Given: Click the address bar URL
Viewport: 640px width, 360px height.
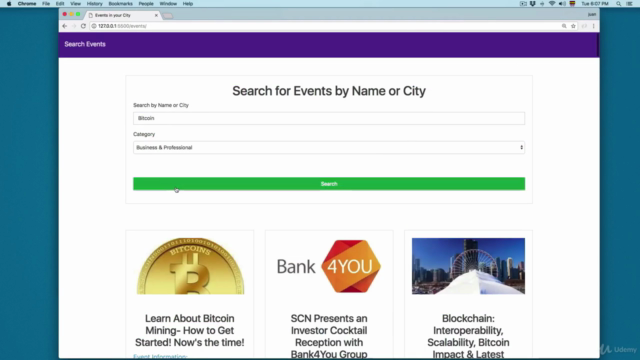Looking at the screenshot, I should click(x=122, y=26).
